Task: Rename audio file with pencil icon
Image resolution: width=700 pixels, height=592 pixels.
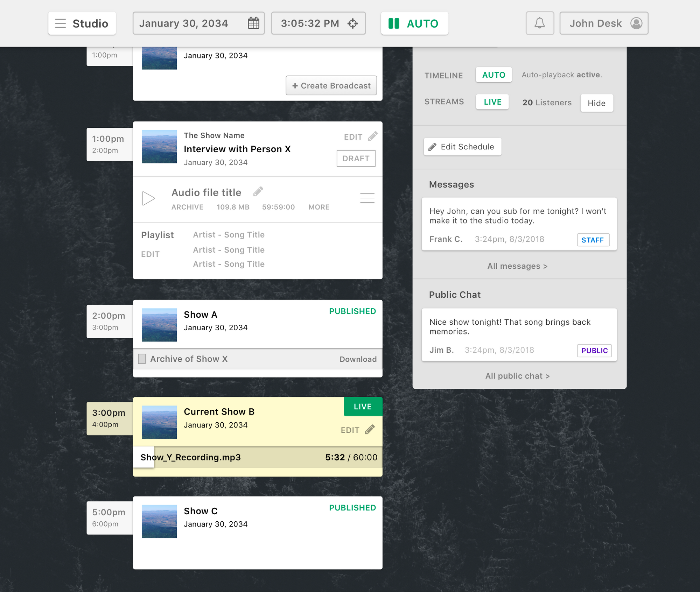Action: pyautogui.click(x=258, y=191)
